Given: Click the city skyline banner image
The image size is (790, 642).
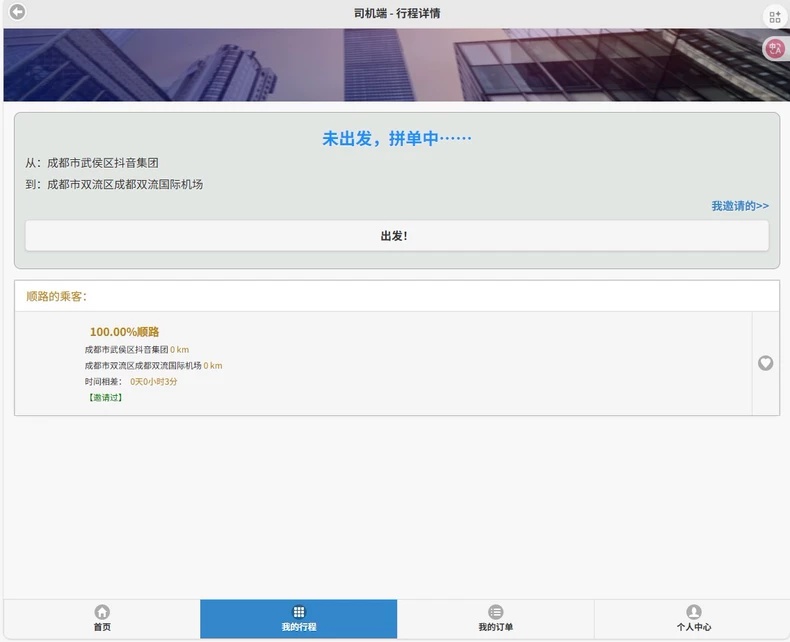Looking at the screenshot, I should click(396, 65).
